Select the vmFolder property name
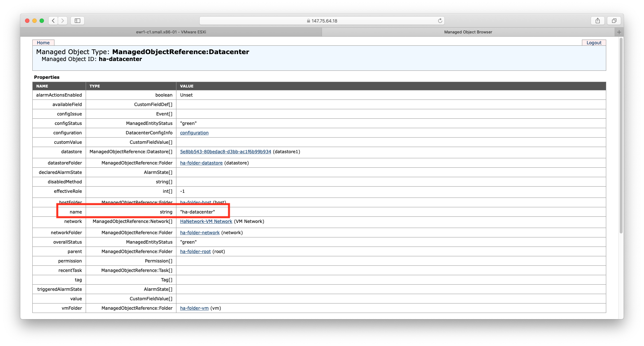Image resolution: width=644 pixels, height=346 pixels. coord(72,308)
